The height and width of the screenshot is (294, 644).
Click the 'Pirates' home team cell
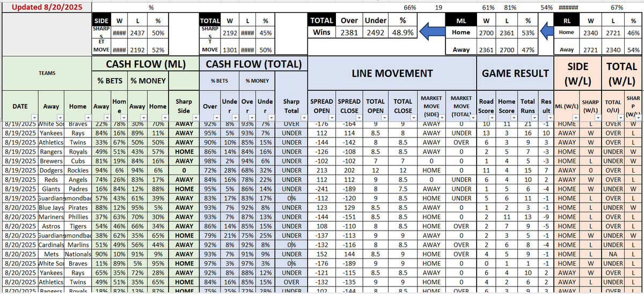pos(79,206)
